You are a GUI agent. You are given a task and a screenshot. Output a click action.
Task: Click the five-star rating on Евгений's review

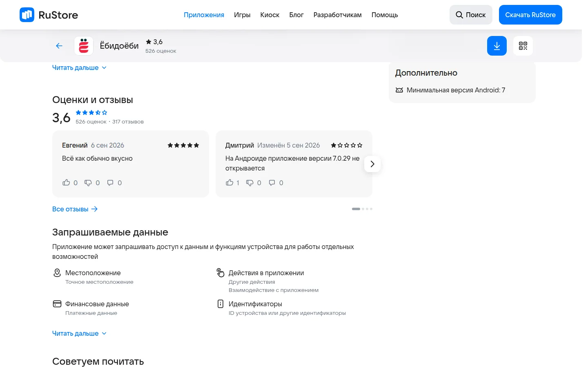[183, 145]
